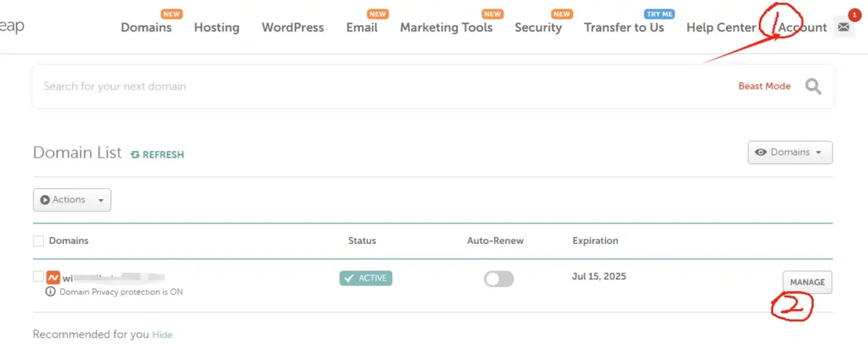Open the Account menu
The image size is (868, 349).
click(802, 27)
